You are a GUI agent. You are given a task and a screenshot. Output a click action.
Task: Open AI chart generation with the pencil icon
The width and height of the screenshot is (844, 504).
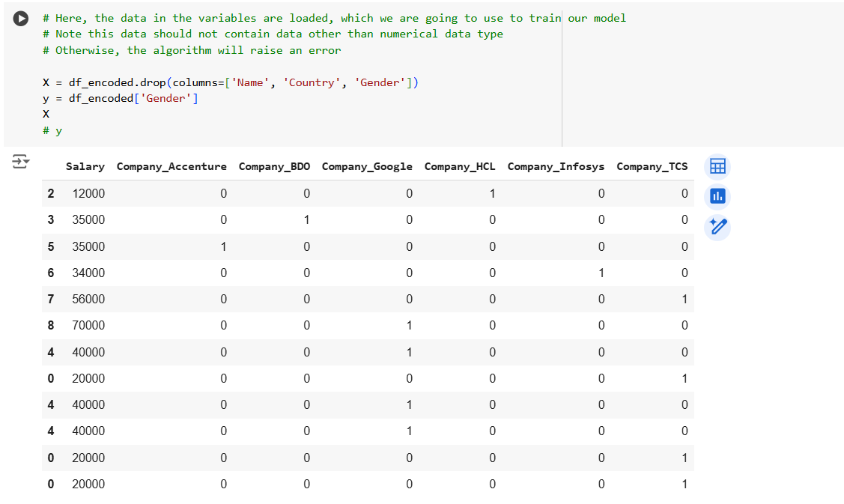click(x=717, y=227)
